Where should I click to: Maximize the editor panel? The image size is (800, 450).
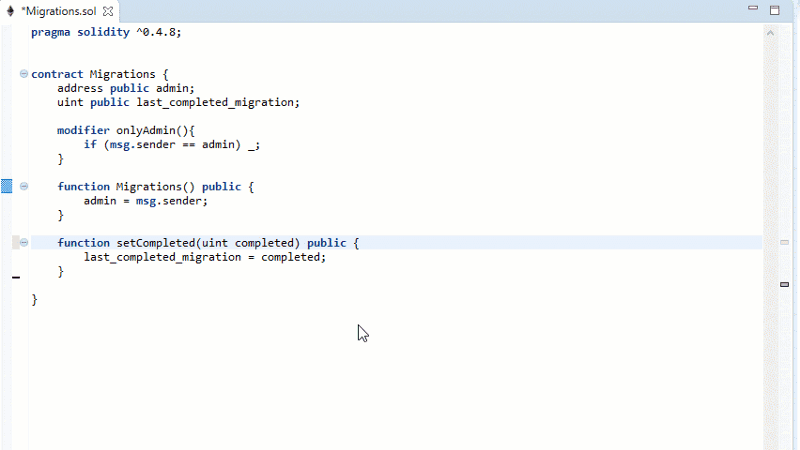pos(774,9)
